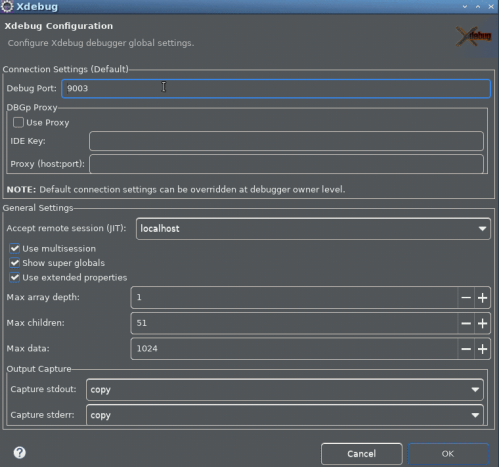The image size is (499, 467).
Task: Click the Xdebug logo image
Action: tap(474, 36)
